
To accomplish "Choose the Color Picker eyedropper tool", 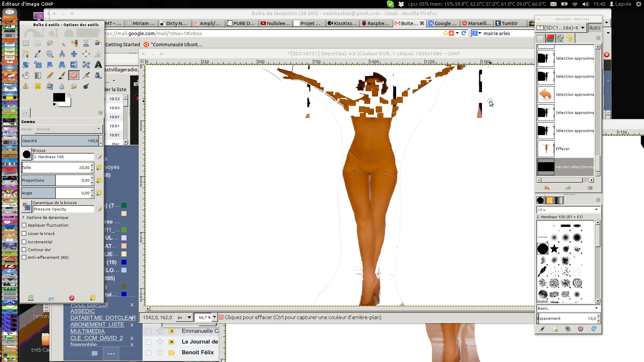I will (x=38, y=54).
